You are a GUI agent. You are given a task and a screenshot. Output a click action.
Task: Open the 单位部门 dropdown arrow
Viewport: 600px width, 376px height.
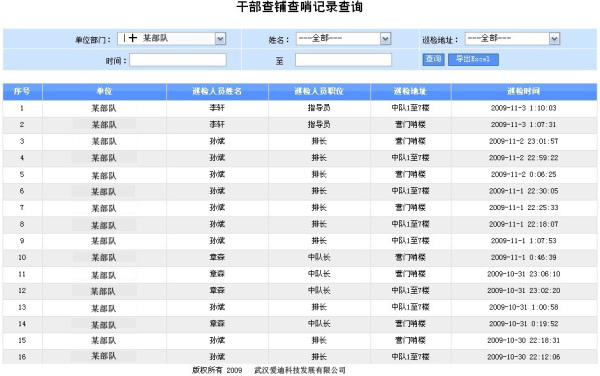coord(220,38)
